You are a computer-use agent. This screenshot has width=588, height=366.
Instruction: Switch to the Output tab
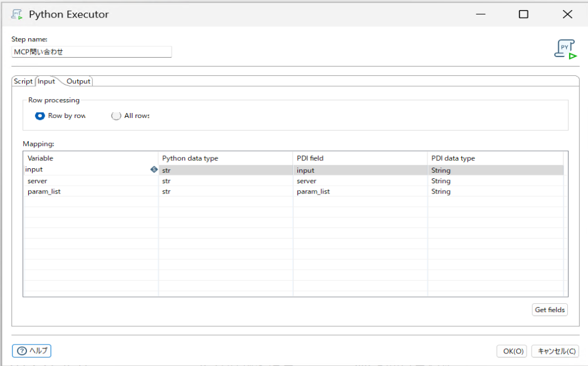click(78, 81)
